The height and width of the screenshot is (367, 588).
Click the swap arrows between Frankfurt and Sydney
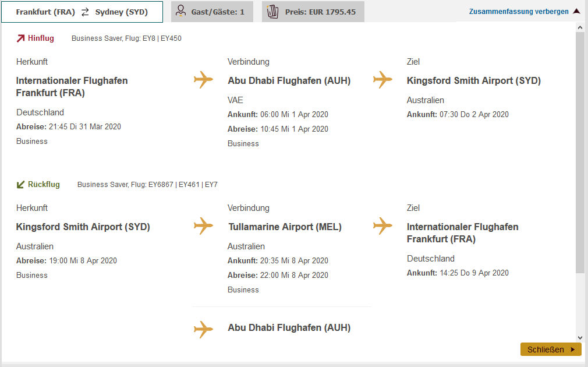(x=85, y=12)
